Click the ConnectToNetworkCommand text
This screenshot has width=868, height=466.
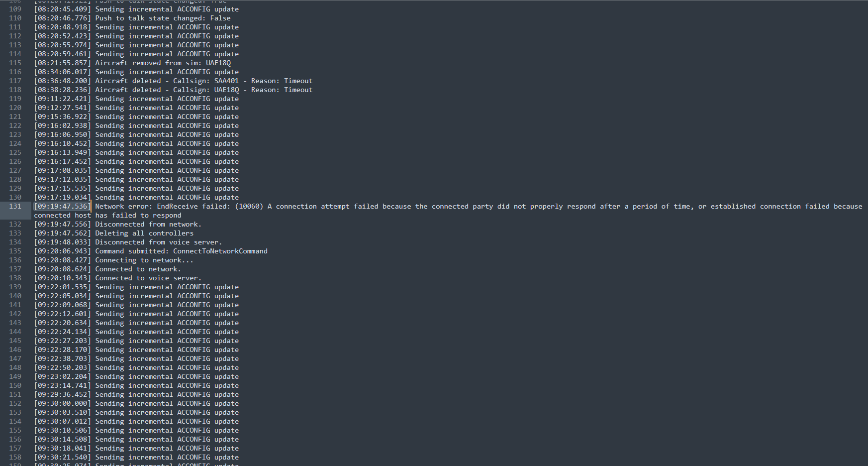pos(220,251)
